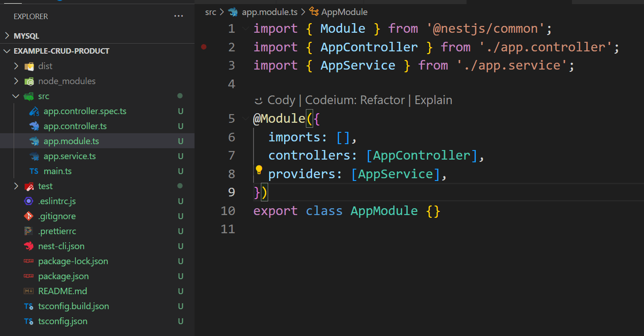Click the .eslintrc.js ESLint icon
The image size is (644, 336).
[x=29, y=201]
